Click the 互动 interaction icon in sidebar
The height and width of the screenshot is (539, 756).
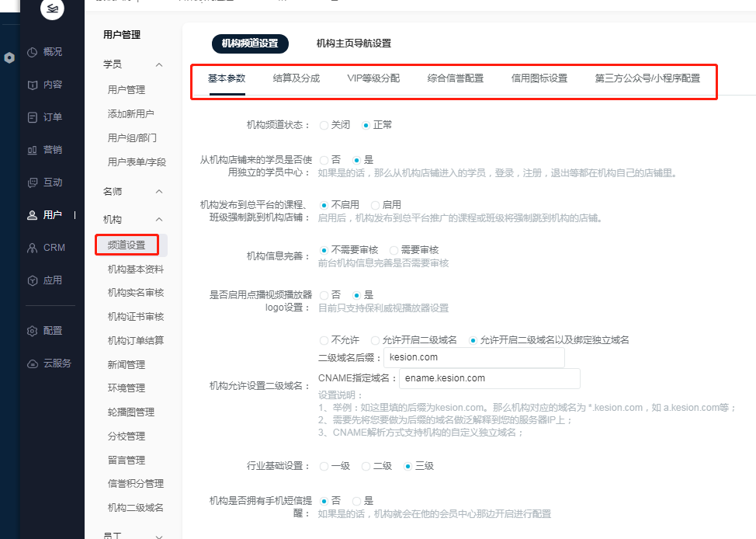pyautogui.click(x=33, y=183)
